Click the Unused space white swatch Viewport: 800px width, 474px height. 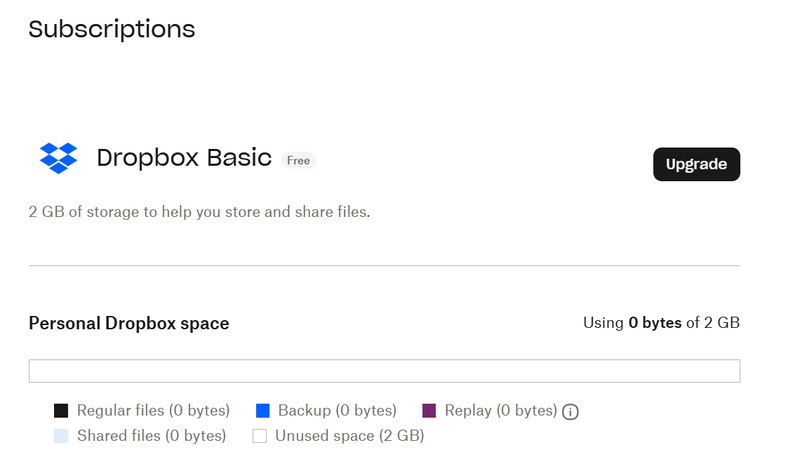260,436
